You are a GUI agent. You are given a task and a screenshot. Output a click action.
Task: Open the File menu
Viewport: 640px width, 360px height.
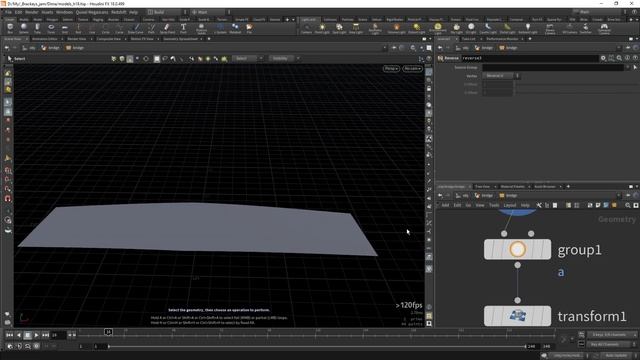[9, 12]
